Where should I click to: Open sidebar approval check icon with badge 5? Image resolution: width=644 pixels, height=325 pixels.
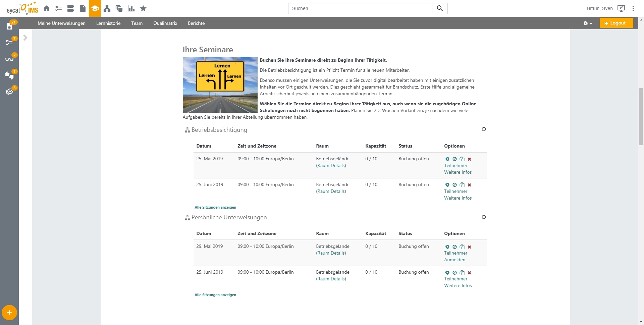tap(9, 91)
